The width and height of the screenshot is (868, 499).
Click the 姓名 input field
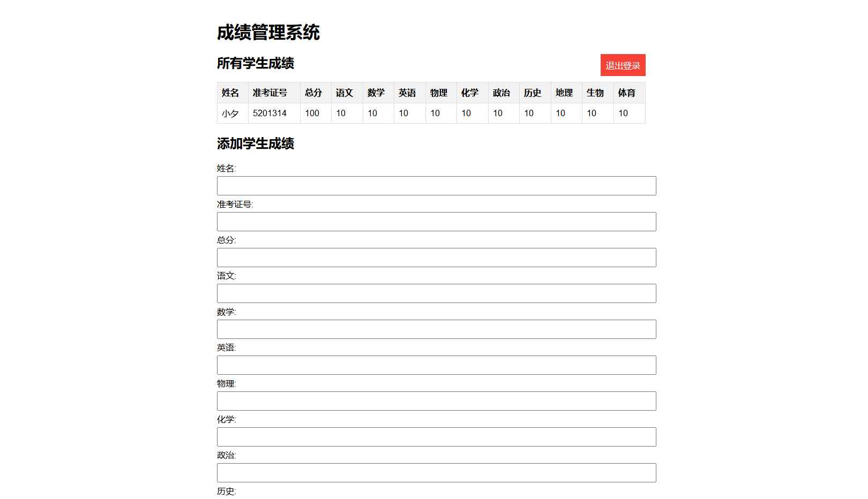click(x=436, y=186)
